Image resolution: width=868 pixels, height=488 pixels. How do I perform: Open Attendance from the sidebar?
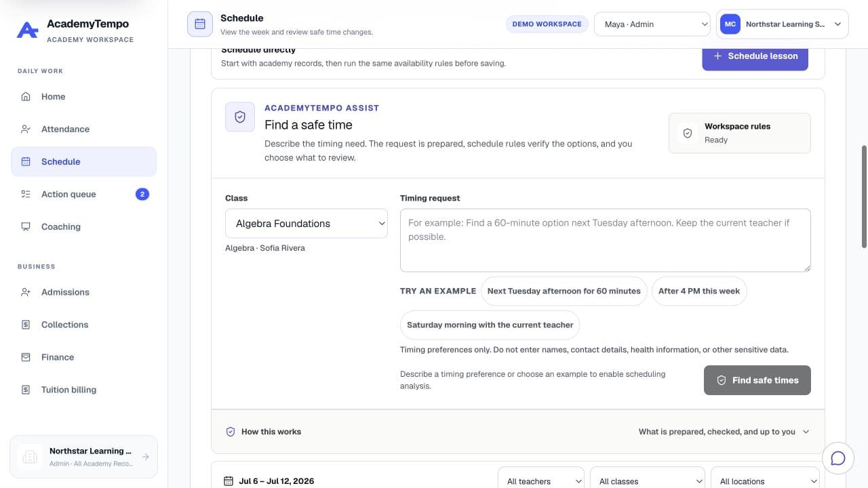(84, 129)
